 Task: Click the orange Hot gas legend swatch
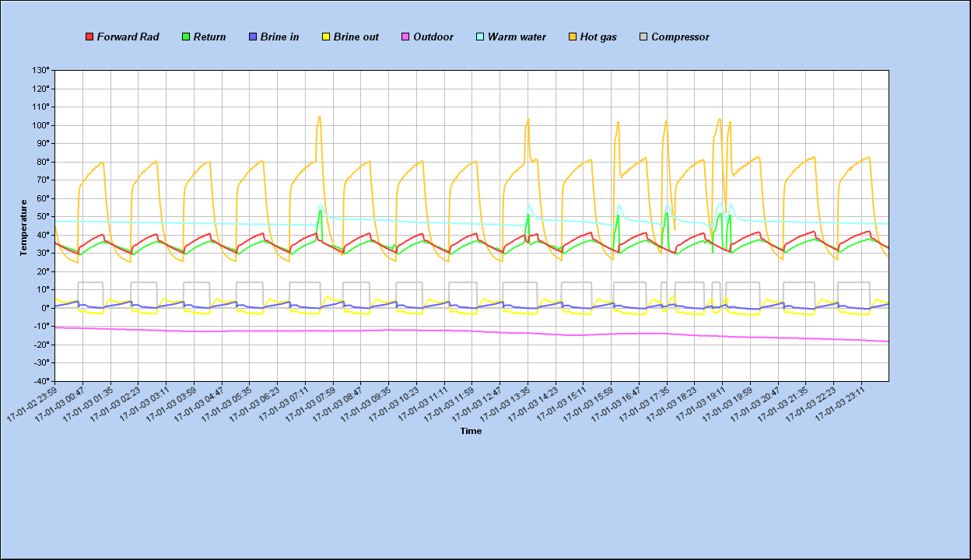[x=573, y=37]
